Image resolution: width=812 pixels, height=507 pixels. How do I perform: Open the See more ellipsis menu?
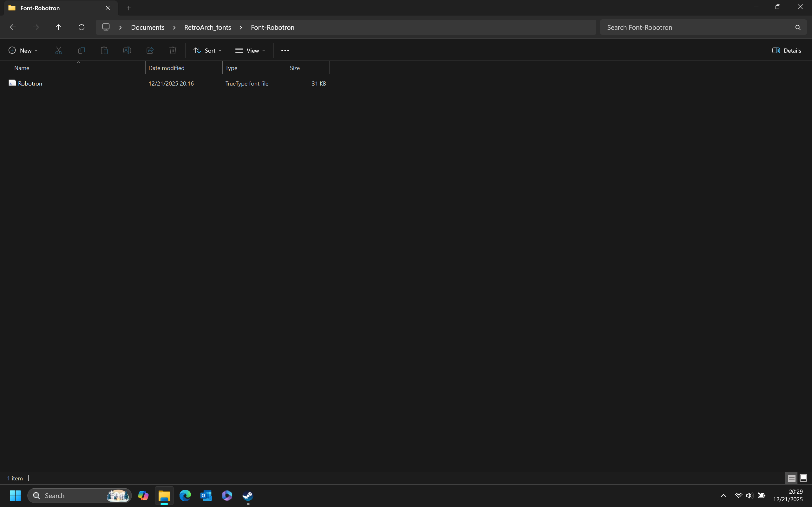coord(285,50)
